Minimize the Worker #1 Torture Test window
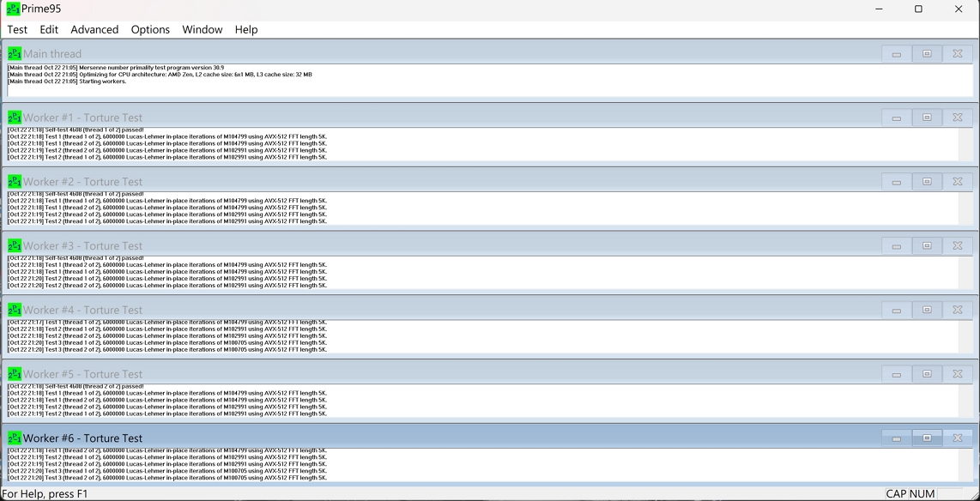Screen dimensions: 980x501 click(x=896, y=118)
